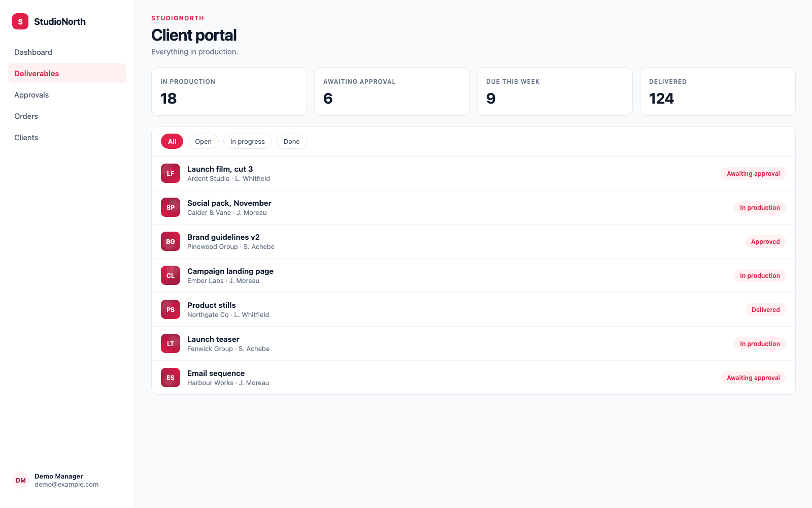812x508 pixels.
Task: Open Orders from the sidebar
Action: [x=67, y=116]
